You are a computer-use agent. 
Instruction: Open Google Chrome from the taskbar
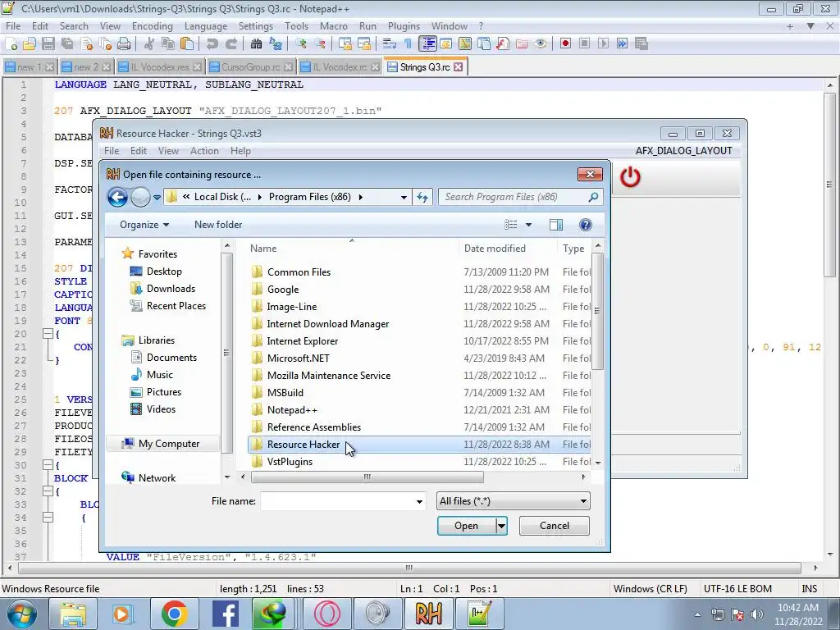(x=174, y=614)
